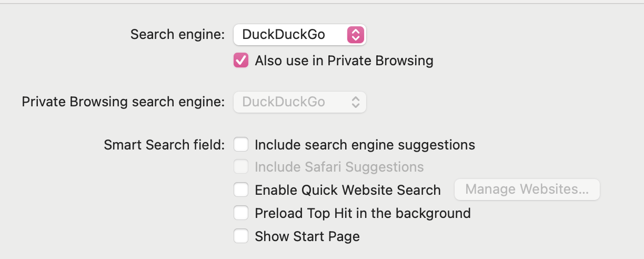This screenshot has height=259, width=644.
Task: Turn on Preload Top Hit checkbox
Action: coord(241,213)
